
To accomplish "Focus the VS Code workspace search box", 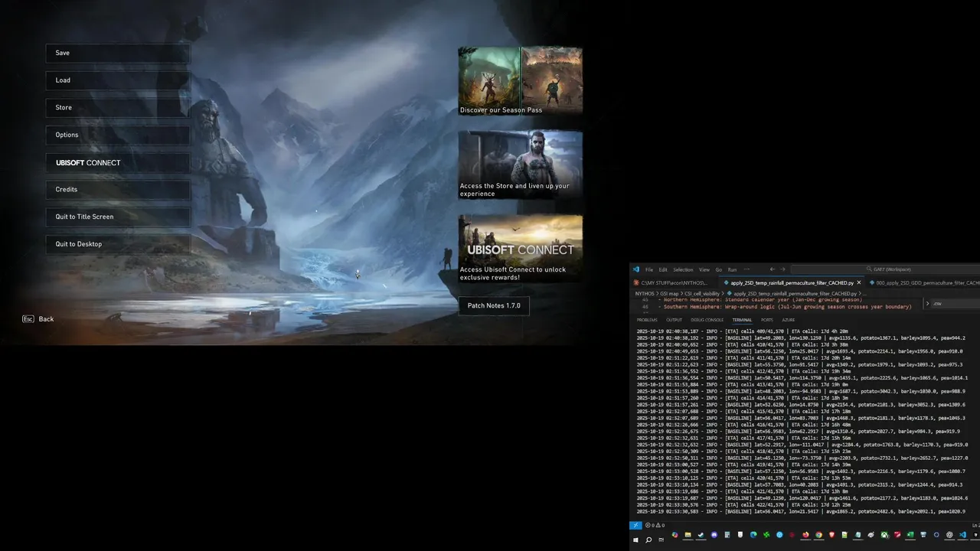I will tap(885, 269).
